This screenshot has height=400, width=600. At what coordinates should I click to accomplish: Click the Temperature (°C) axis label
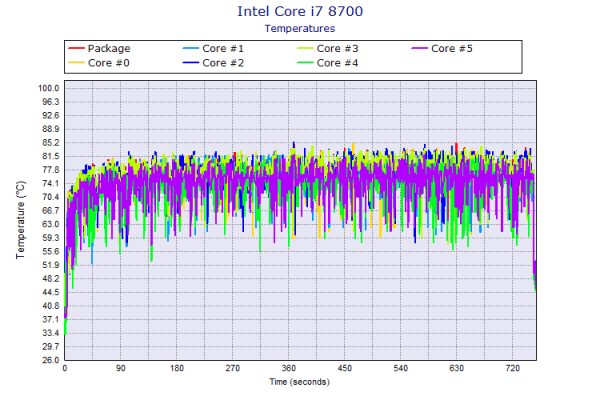click(20, 220)
